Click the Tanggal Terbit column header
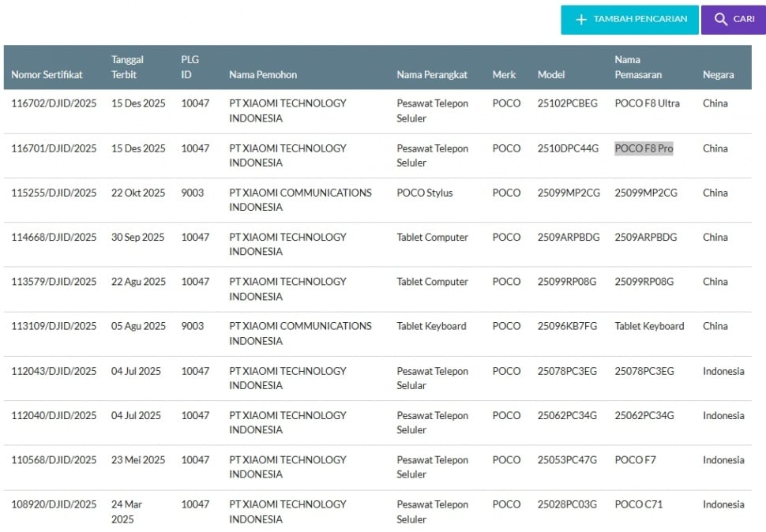Image resolution: width=766 pixels, height=532 pixels. pos(127,67)
